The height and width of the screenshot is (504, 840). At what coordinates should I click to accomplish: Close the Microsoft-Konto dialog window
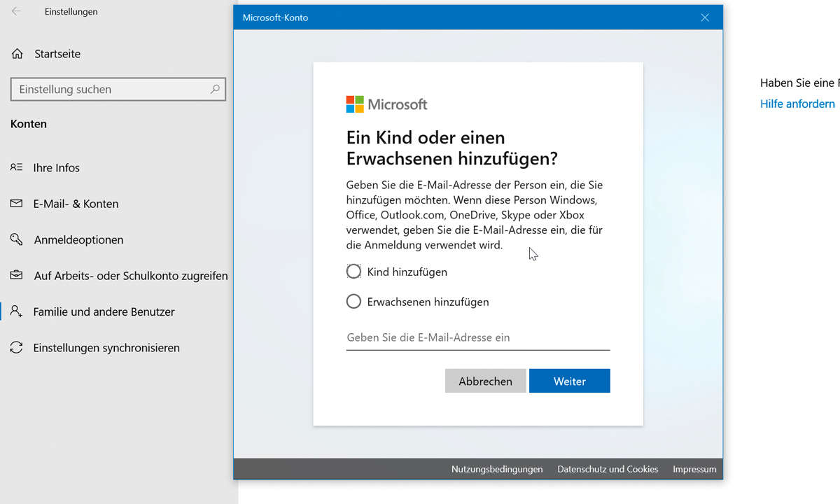[706, 17]
